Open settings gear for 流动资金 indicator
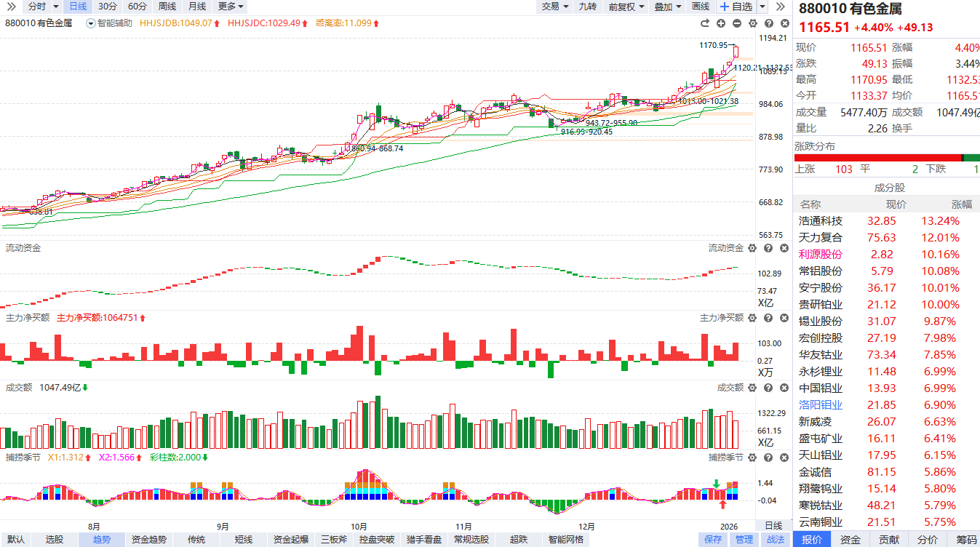Screen dimensions: 980x547 coord(752,248)
